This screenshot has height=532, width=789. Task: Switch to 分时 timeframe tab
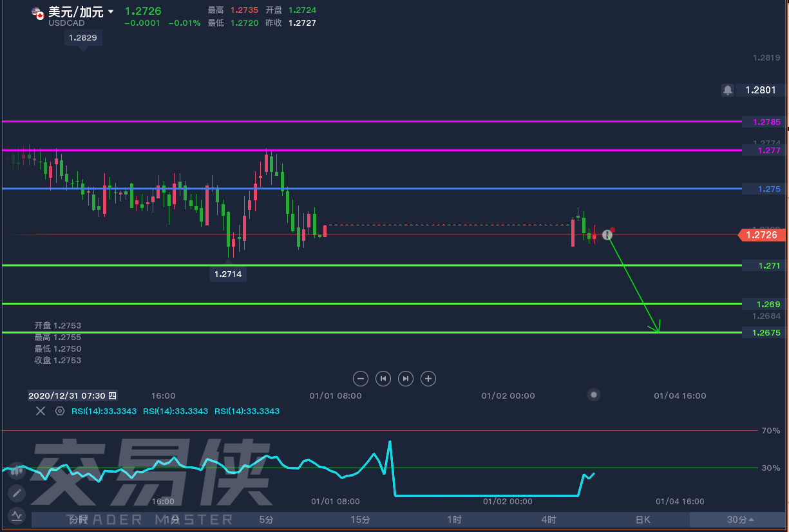(78, 519)
